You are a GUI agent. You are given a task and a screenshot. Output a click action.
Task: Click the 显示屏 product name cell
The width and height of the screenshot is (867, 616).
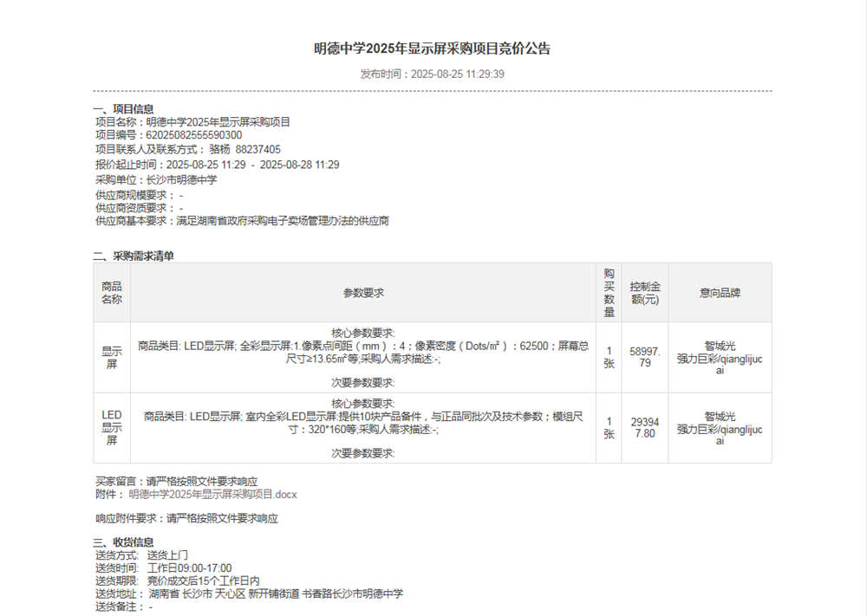pos(112,358)
